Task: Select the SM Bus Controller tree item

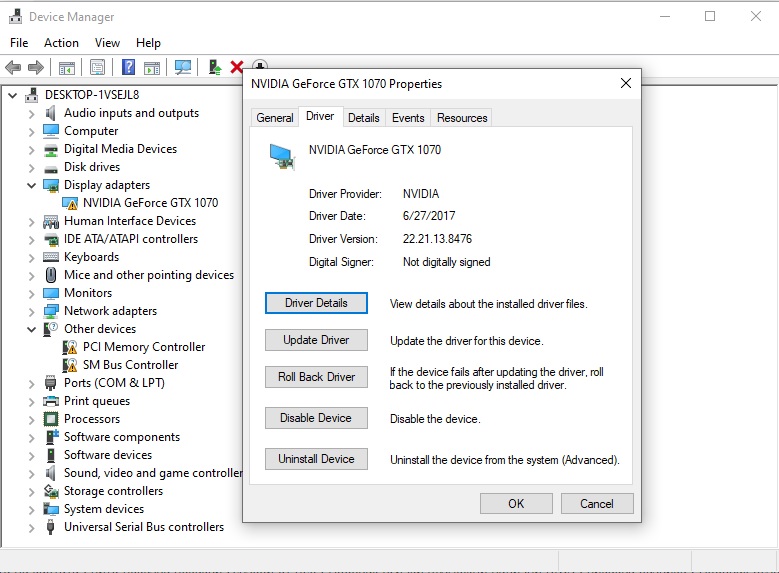Action: (x=130, y=365)
